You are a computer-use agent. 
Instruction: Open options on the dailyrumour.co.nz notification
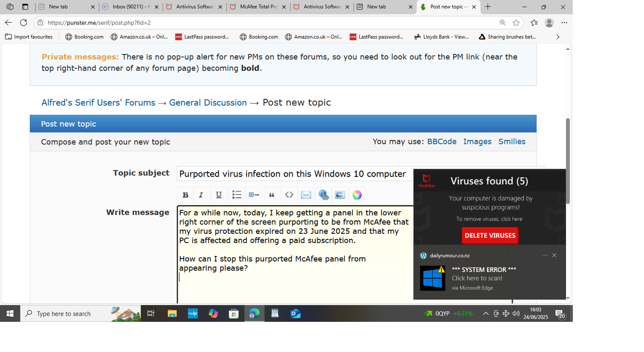coord(545,255)
